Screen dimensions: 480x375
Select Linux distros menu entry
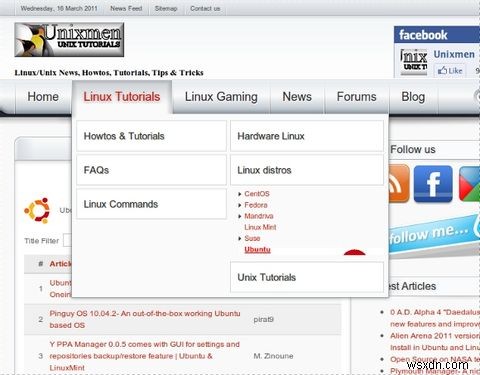(307, 170)
